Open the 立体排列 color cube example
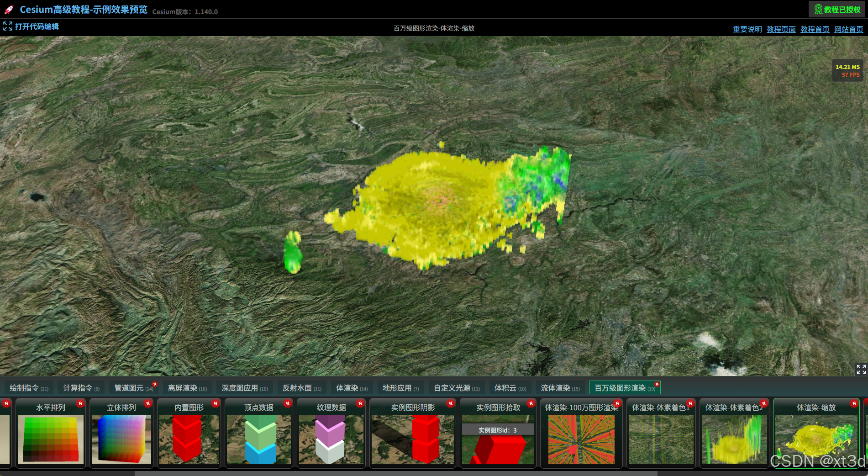The width and height of the screenshot is (868, 476). 121,433
